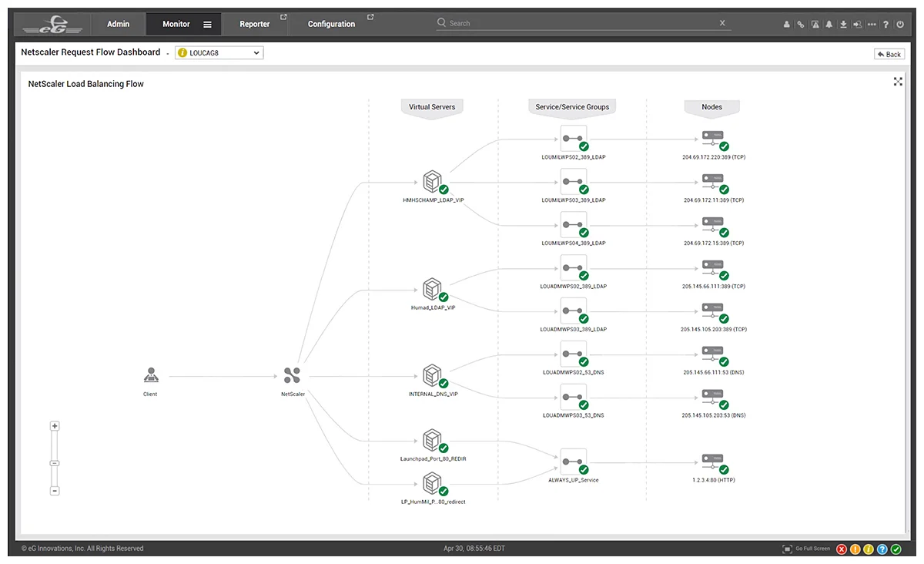Viewport: 924px width, 564px height.
Task: Click the footer timestamp Apr 30, 08:55:46 EDT
Action: tap(474, 549)
